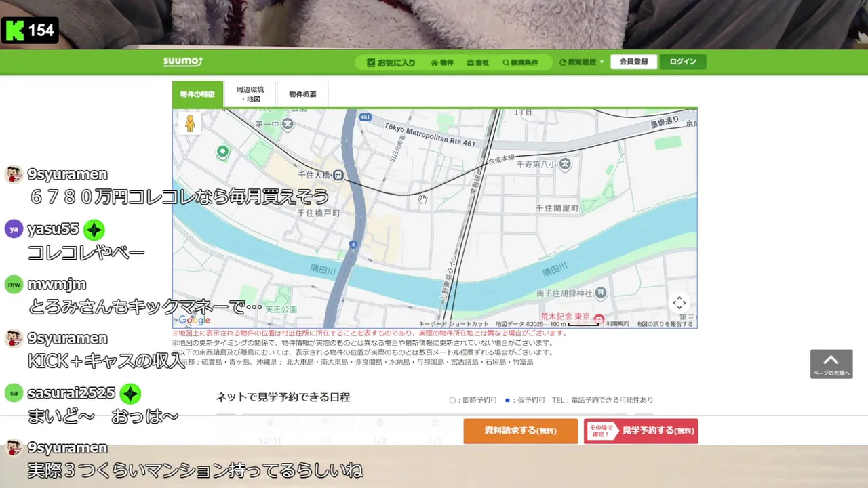Click the SUUMO logo in header

(x=183, y=62)
